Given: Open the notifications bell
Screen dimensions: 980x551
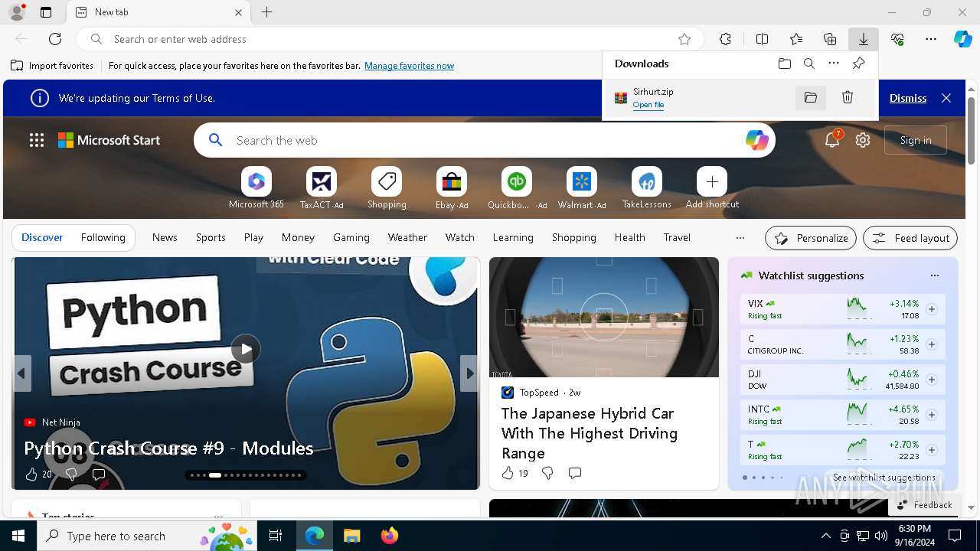Looking at the screenshot, I should tap(832, 140).
